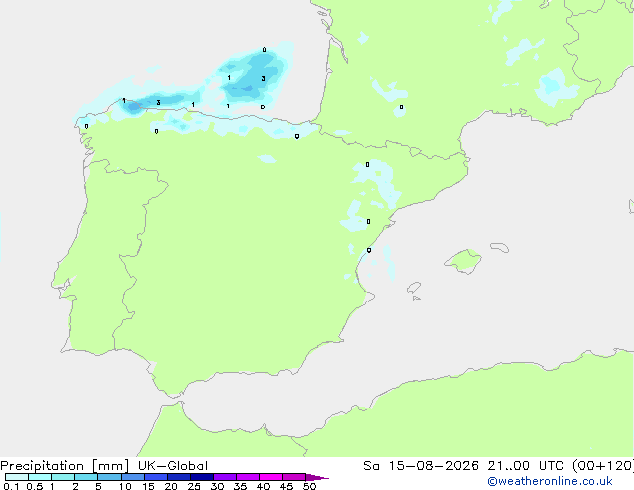Click the 35 to 40 mm legend swatch
Viewport: 634px width, 490px height.
[x=247, y=477]
